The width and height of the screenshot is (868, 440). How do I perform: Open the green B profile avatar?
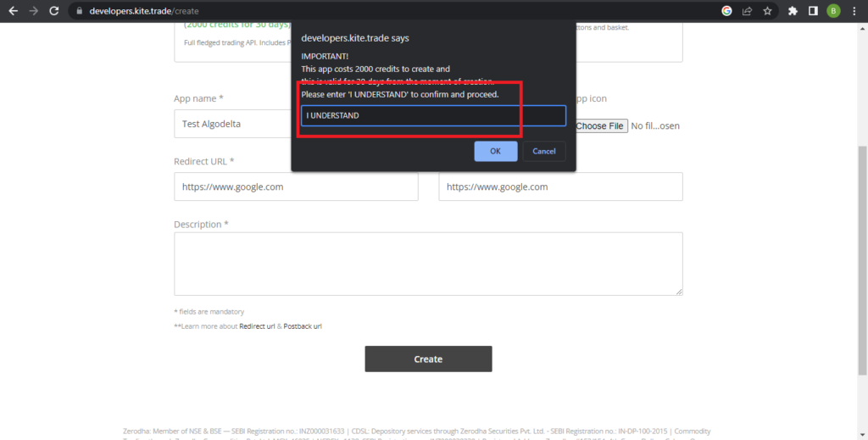click(x=834, y=11)
